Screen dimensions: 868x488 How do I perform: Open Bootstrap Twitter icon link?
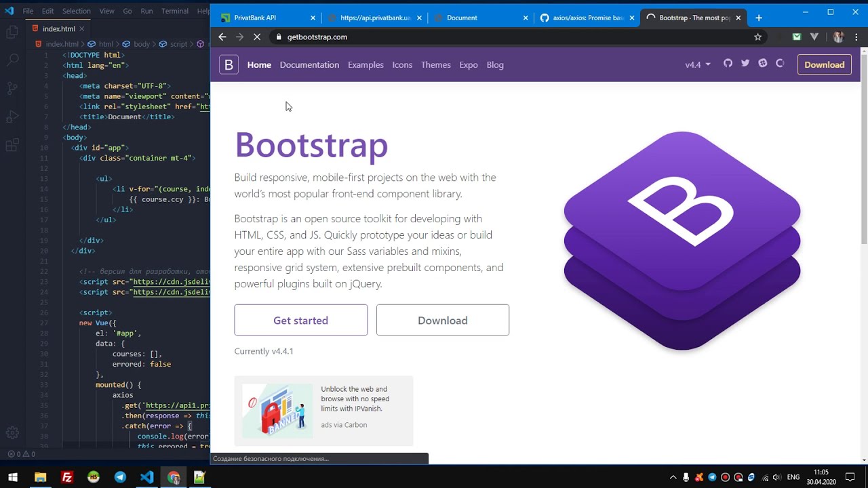[745, 63]
